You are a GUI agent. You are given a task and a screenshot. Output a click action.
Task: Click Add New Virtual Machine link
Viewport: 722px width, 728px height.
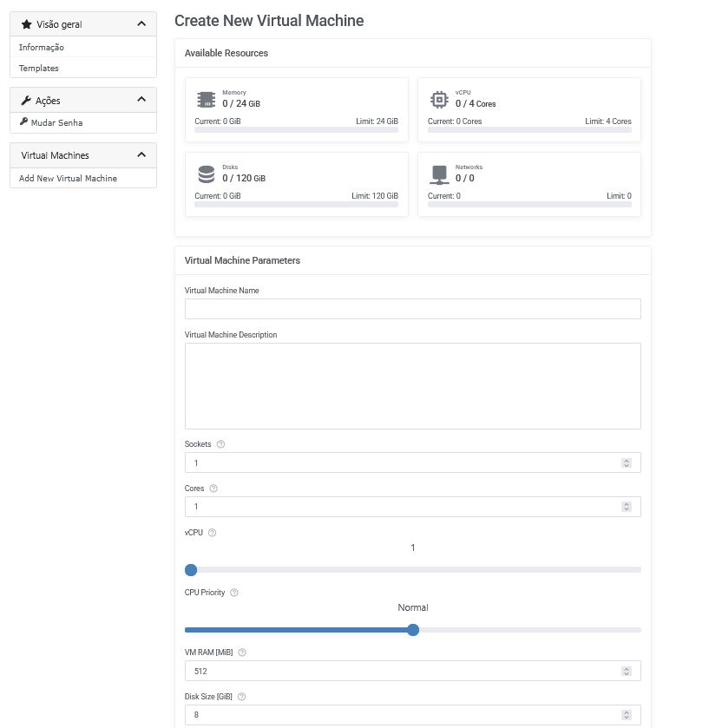68,179
